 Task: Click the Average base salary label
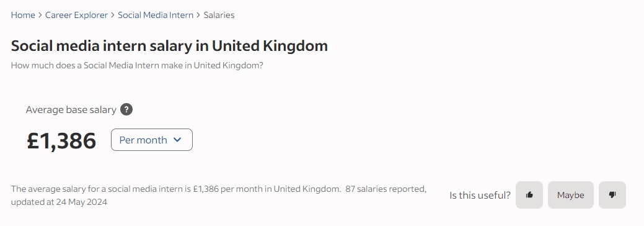coord(71,110)
